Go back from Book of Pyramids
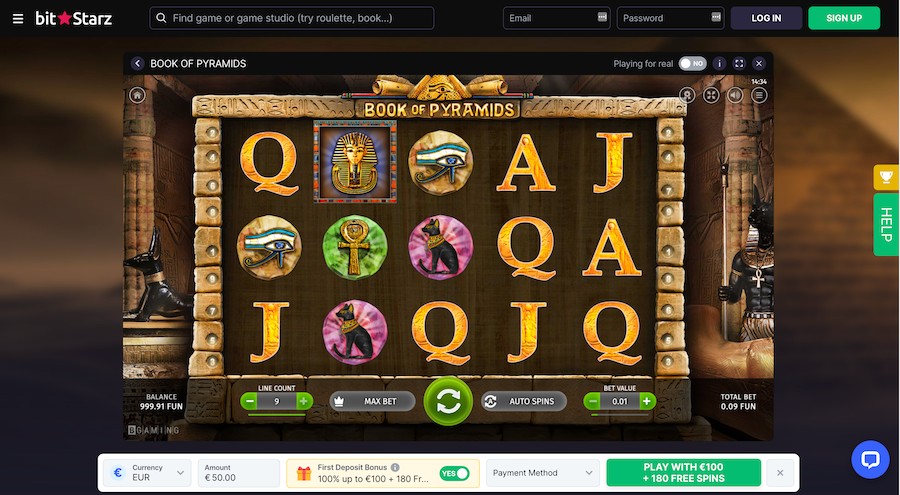900x495 pixels. [137, 64]
